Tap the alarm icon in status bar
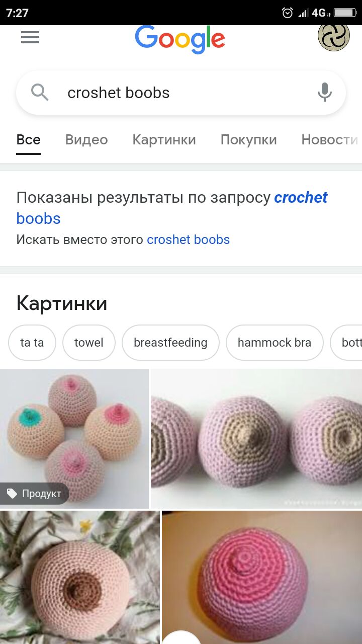The image size is (362, 644). coord(288,13)
